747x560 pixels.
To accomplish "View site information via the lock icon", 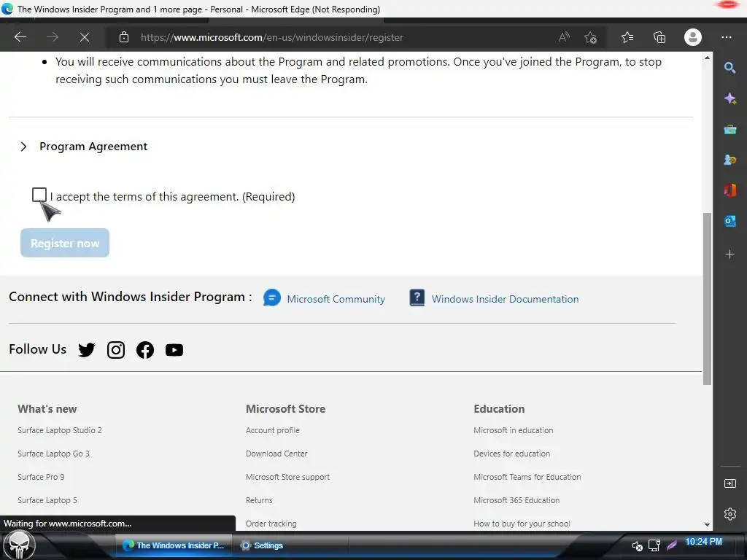I will click(x=124, y=37).
